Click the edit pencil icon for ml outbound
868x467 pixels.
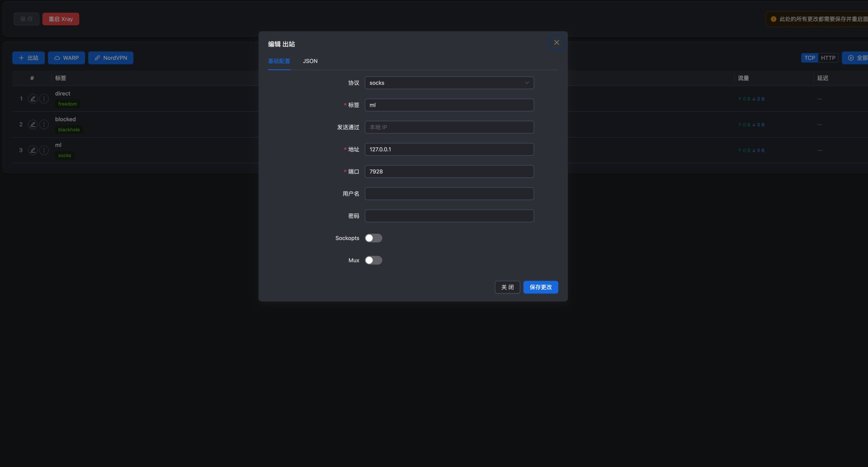point(33,150)
